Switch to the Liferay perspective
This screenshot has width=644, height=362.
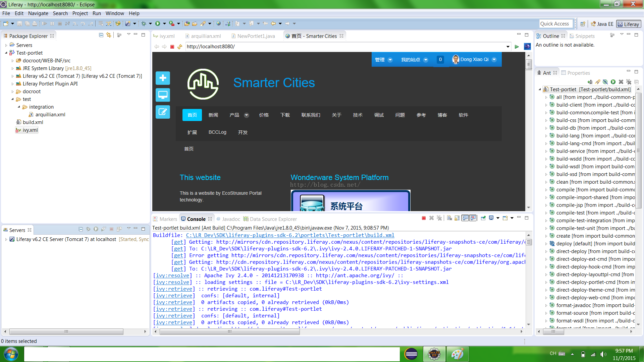pyautogui.click(x=629, y=24)
